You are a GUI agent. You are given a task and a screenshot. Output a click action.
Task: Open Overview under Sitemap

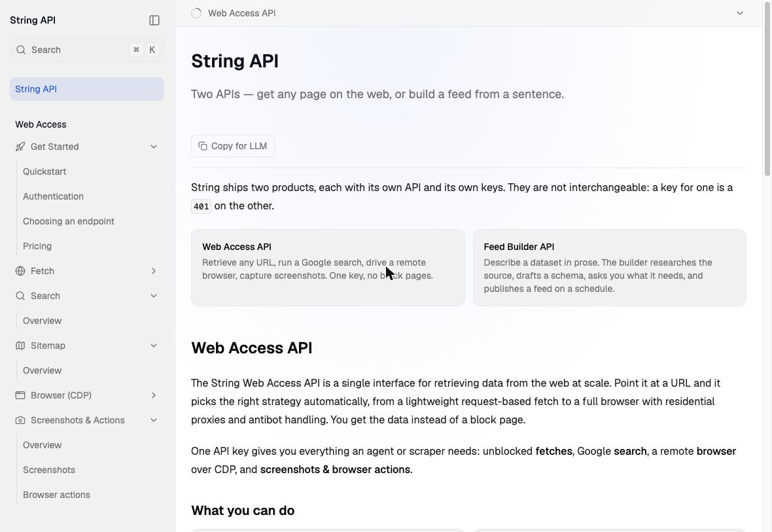[x=42, y=370]
